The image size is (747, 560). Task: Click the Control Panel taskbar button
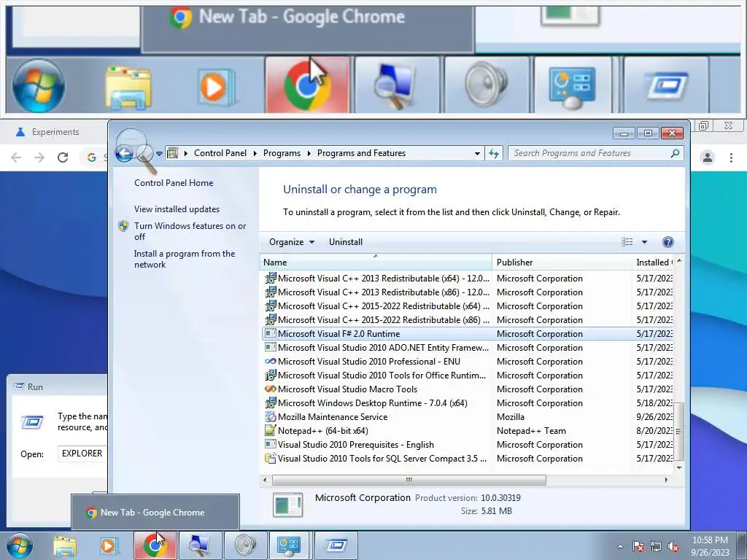[289, 545]
